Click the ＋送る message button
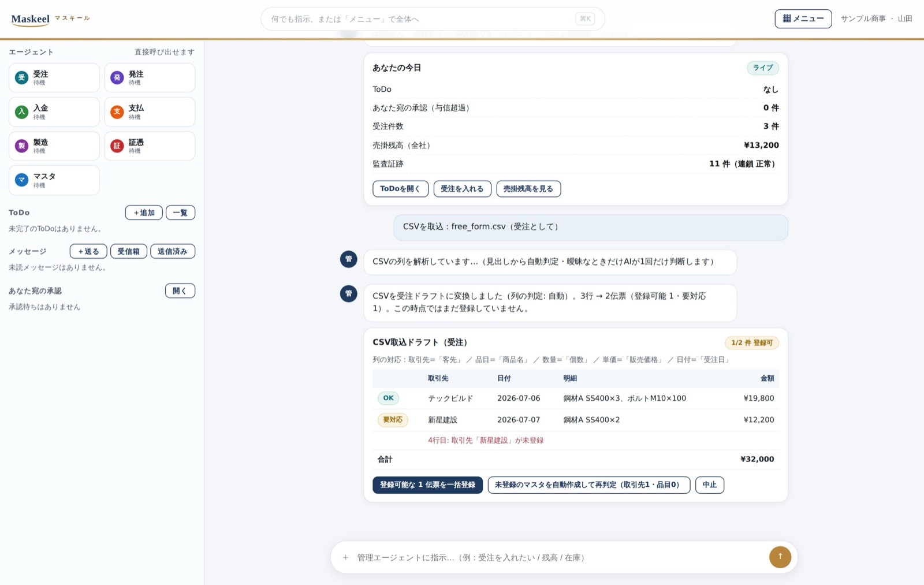 click(x=88, y=251)
